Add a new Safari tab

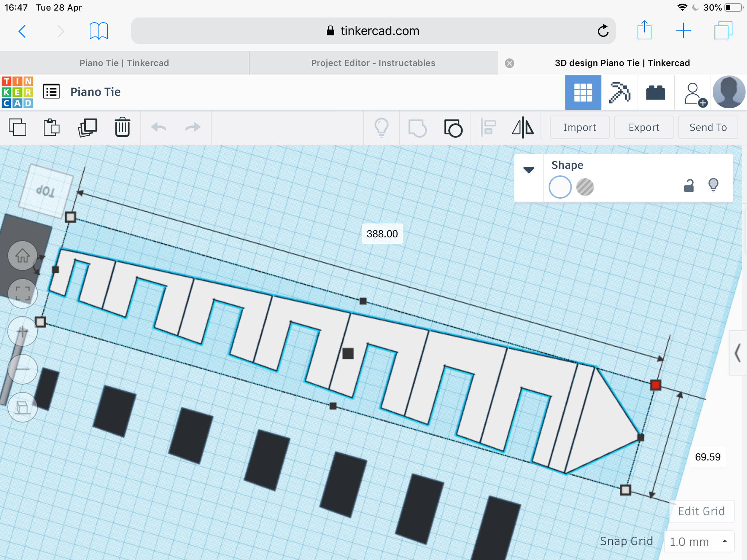[x=684, y=31]
